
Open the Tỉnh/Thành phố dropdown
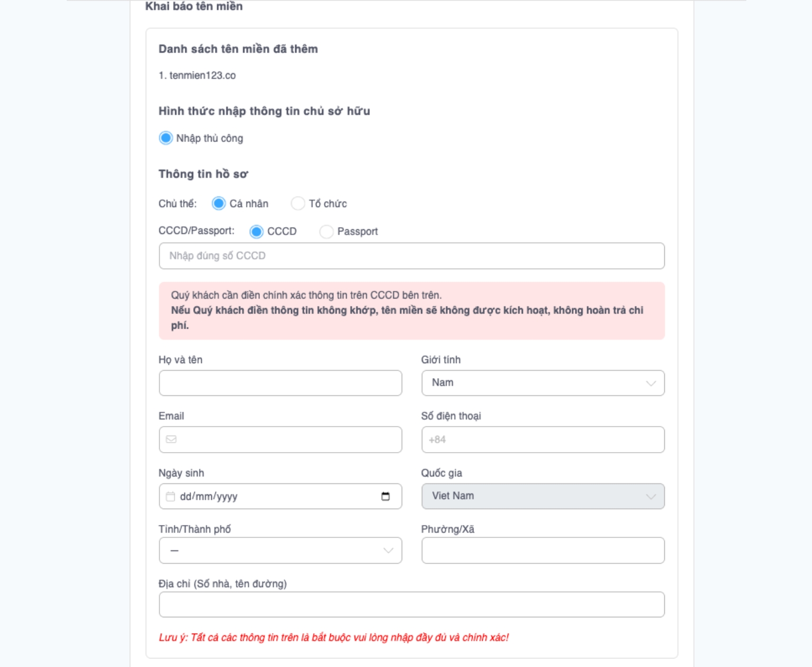pos(280,551)
